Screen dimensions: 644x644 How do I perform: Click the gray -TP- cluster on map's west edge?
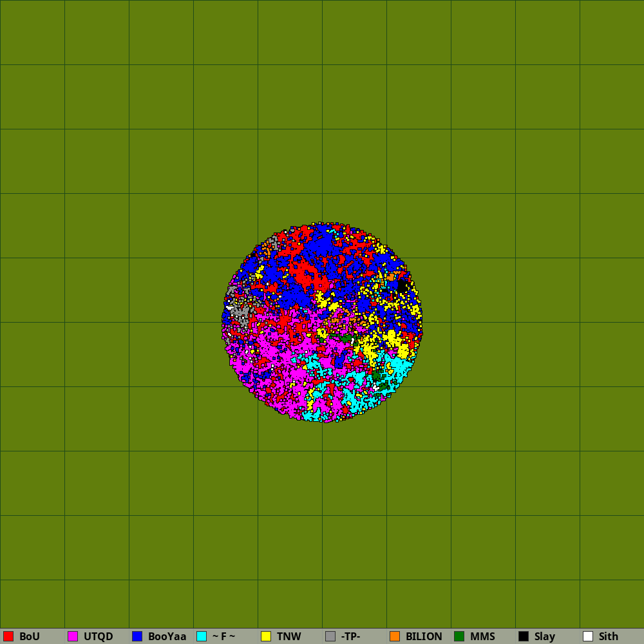point(240,314)
